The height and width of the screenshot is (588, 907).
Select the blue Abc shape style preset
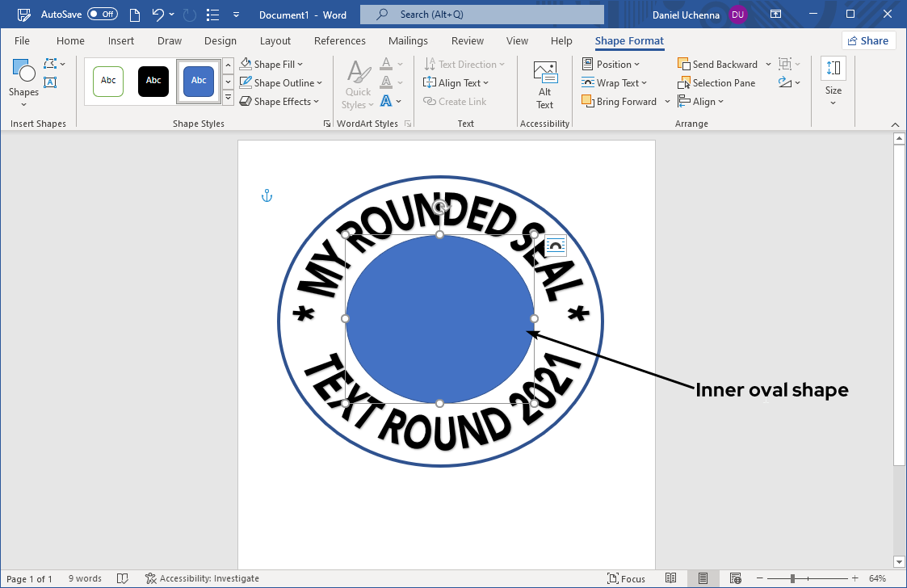(198, 81)
